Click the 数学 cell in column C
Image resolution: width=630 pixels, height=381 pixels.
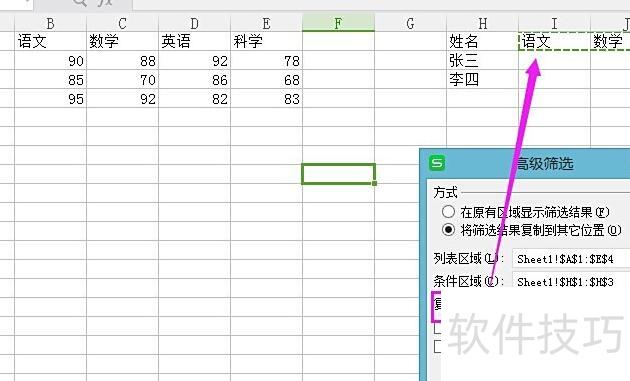coord(123,41)
